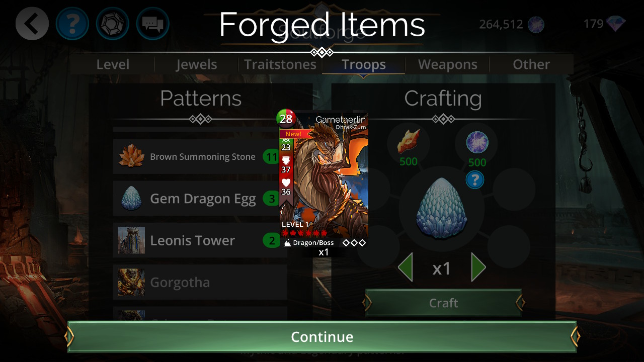The image size is (644, 362).
Task: Open the chat speech bubble icon
Action: pyautogui.click(x=153, y=23)
